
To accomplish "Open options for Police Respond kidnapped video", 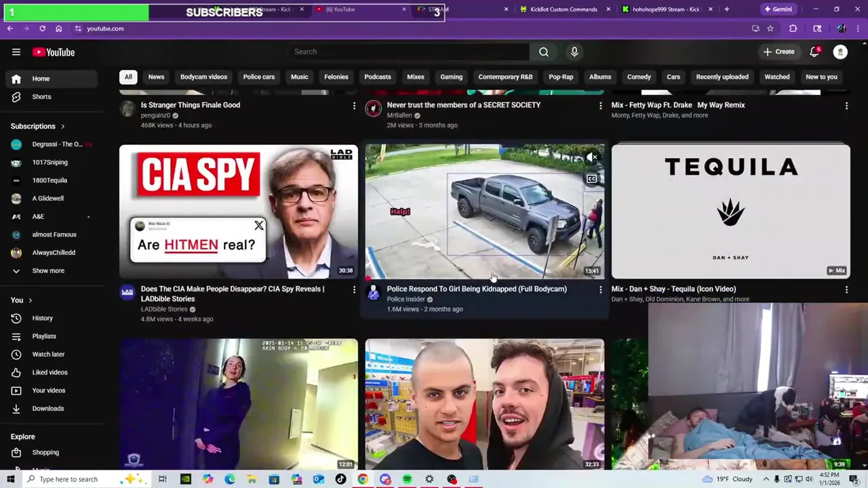I will coord(600,289).
